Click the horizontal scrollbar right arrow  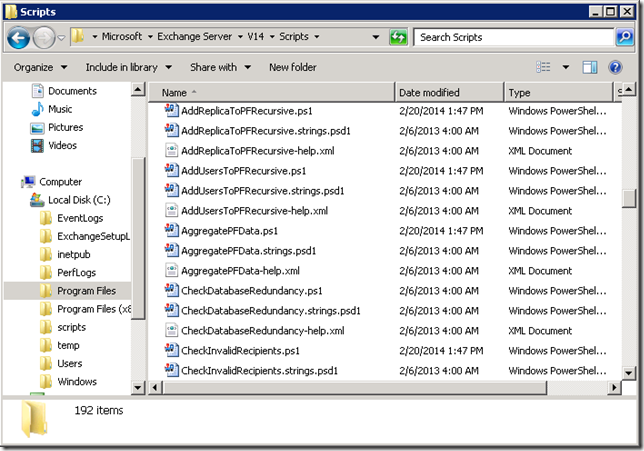(614, 387)
